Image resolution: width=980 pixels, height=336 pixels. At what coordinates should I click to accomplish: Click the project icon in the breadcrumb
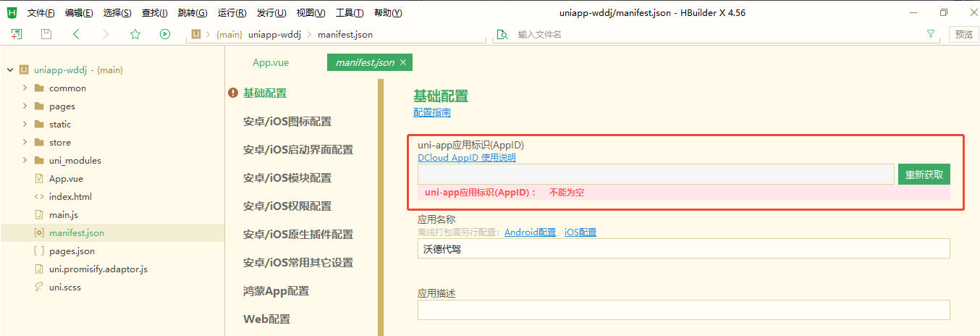click(x=195, y=34)
